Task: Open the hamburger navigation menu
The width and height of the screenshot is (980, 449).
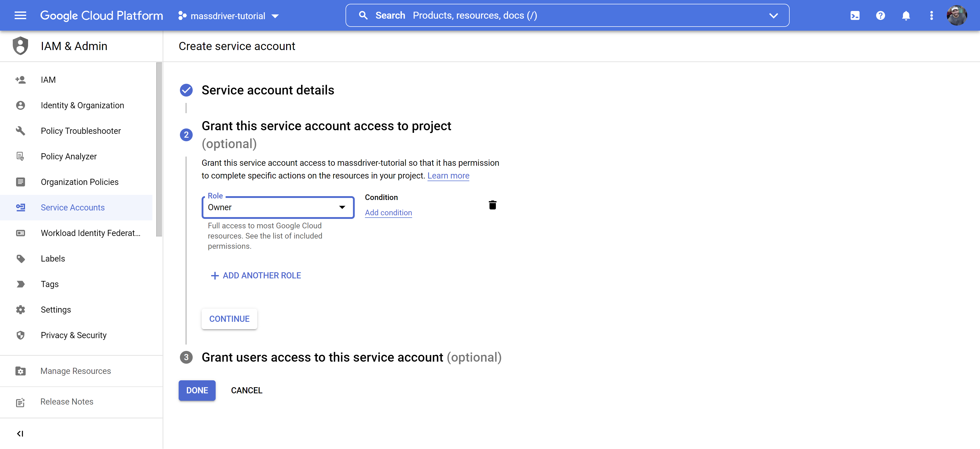Action: tap(20, 16)
